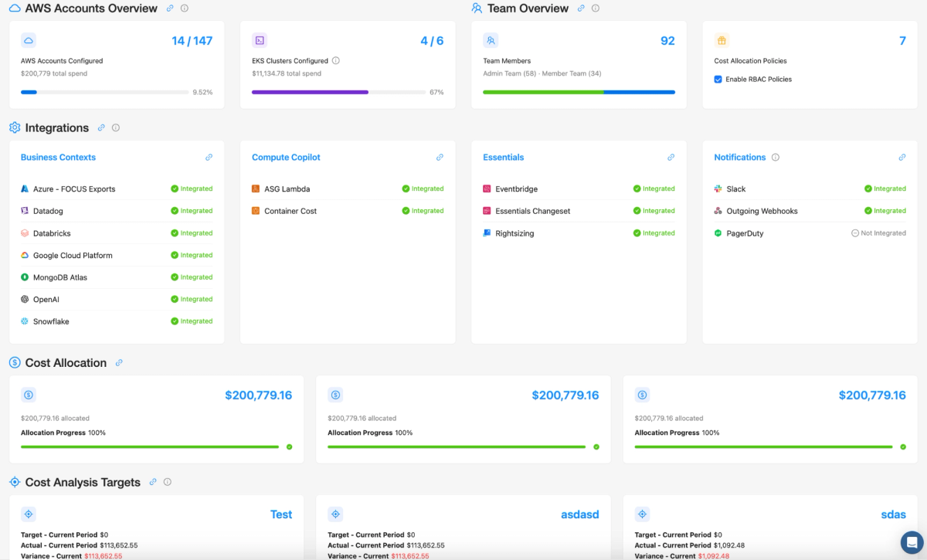Select the Datadog integration row

click(117, 211)
